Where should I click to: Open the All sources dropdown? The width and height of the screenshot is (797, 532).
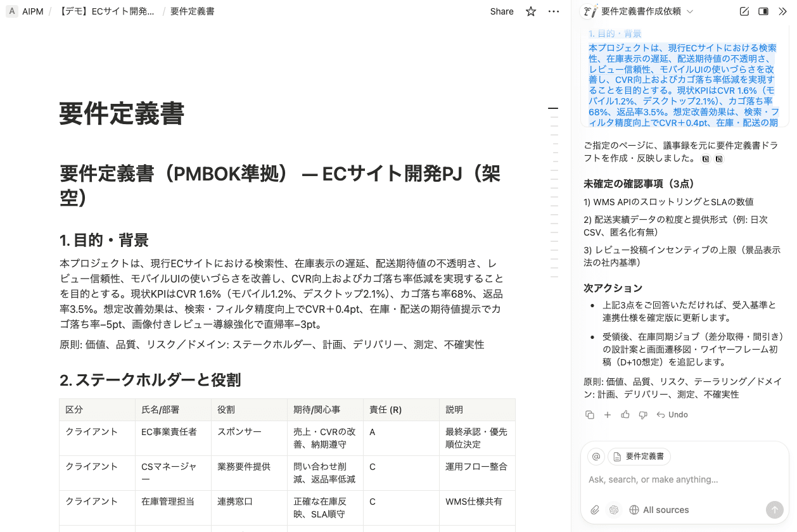tap(659, 510)
